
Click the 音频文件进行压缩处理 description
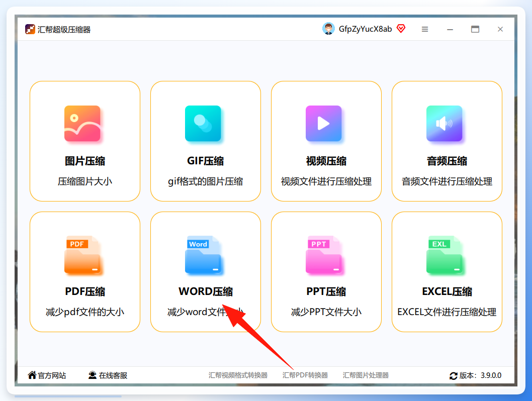447,182
